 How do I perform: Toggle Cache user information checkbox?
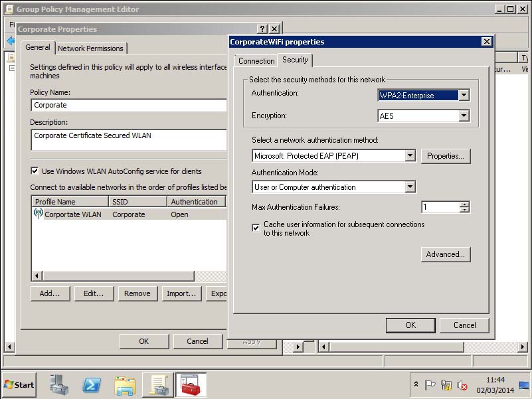(x=256, y=228)
